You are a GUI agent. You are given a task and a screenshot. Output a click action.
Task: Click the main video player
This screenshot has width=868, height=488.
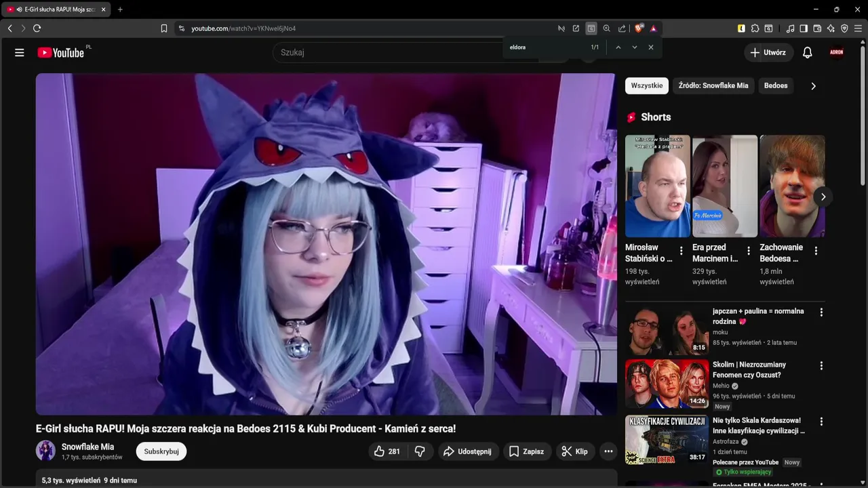[x=326, y=244]
